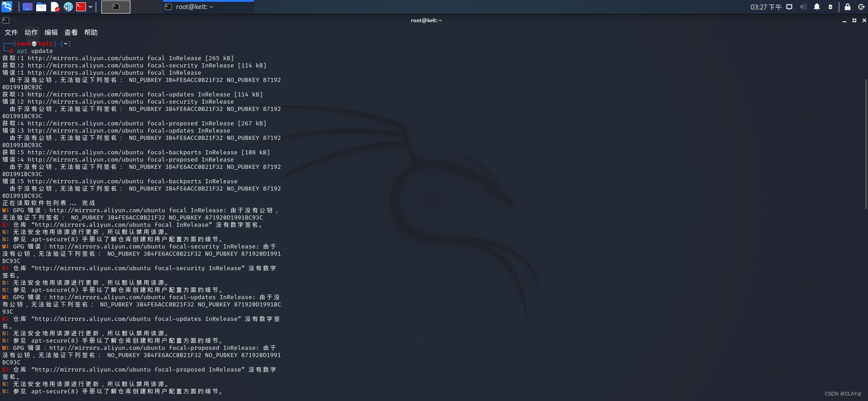Open the volume speaker tray icon
Viewport: 868px width, 401px height.
click(x=803, y=7)
